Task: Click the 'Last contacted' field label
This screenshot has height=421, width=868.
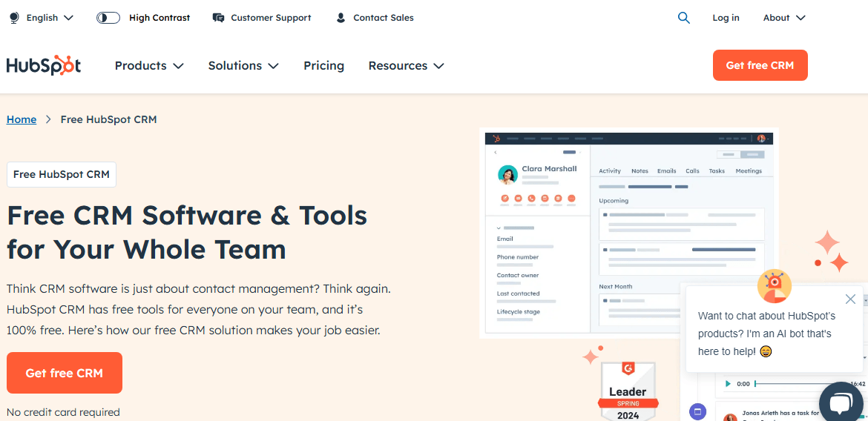Action: [x=518, y=294]
